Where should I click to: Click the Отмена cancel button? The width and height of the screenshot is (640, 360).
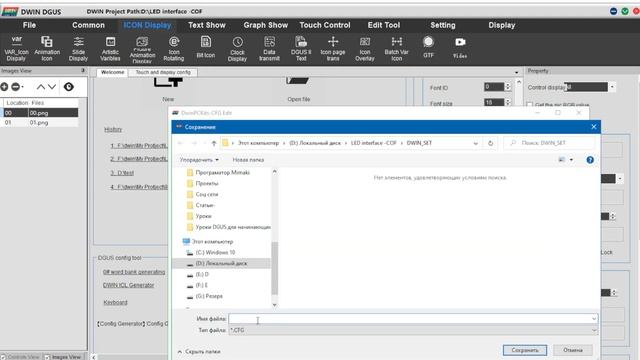pos(573,350)
